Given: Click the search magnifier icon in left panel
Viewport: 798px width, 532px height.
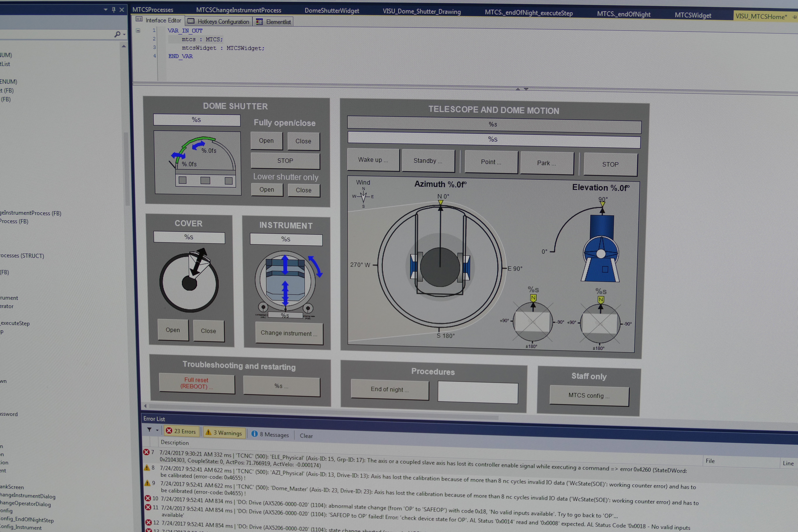Looking at the screenshot, I should click(117, 34).
